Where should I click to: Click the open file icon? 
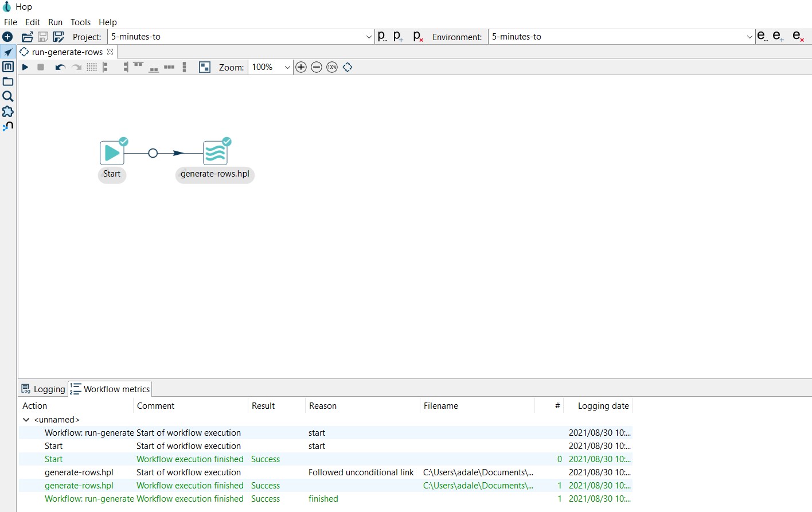27,37
